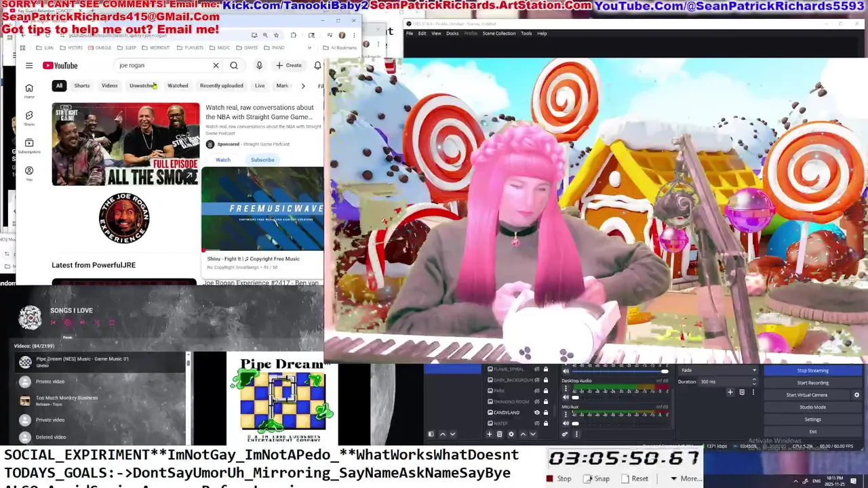The width and height of the screenshot is (868, 488).
Task: Open Chrome three-dot menu
Action: click(x=354, y=35)
